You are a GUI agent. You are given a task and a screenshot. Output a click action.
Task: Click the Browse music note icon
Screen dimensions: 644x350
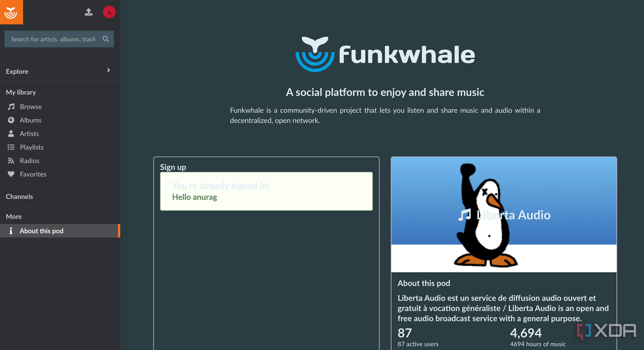pos(11,107)
